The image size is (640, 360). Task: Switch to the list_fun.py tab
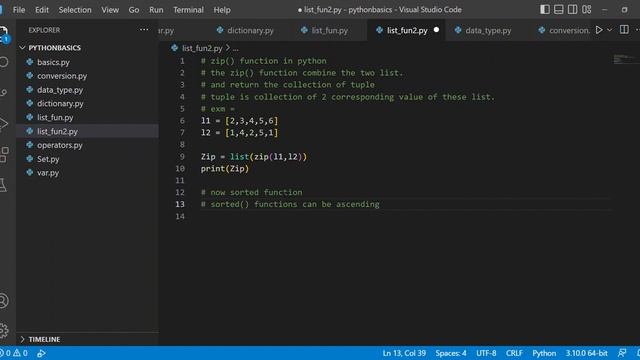point(324,30)
